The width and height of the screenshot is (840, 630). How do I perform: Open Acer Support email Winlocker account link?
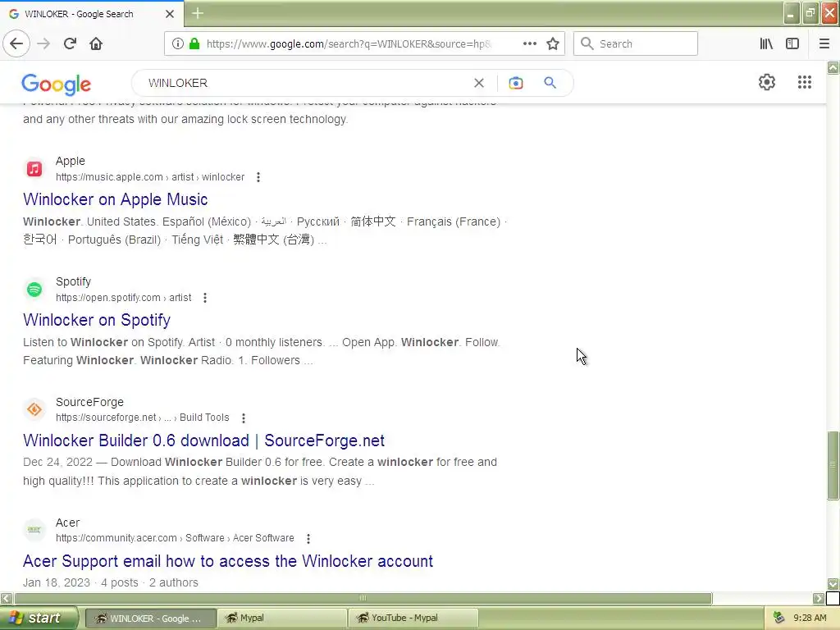pos(228,561)
